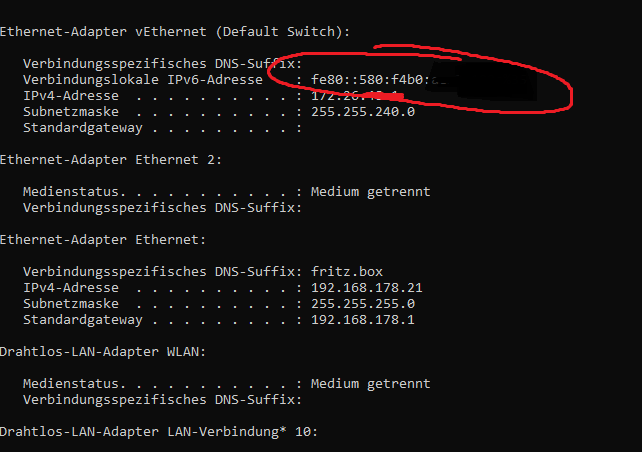Viewport: 642px width, 452px height.
Task: Click the Ethernet-Adapter Ethernet 2 heading
Action: click(111, 160)
